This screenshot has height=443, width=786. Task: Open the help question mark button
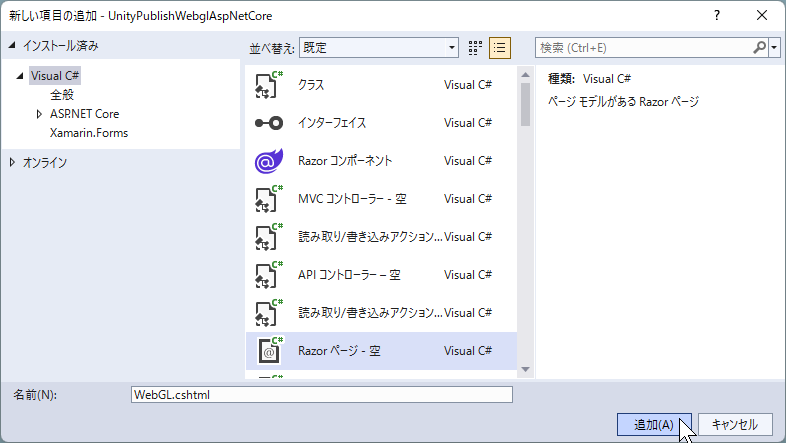pos(717,16)
